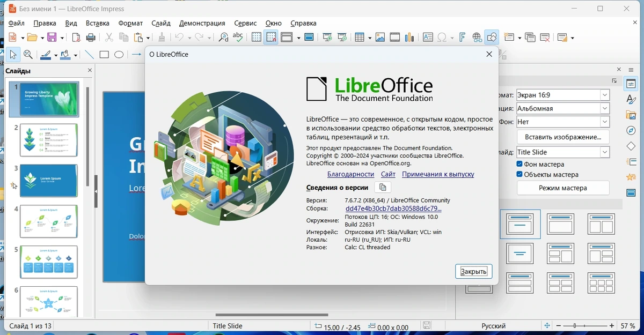Click the Insert Table icon

(360, 37)
